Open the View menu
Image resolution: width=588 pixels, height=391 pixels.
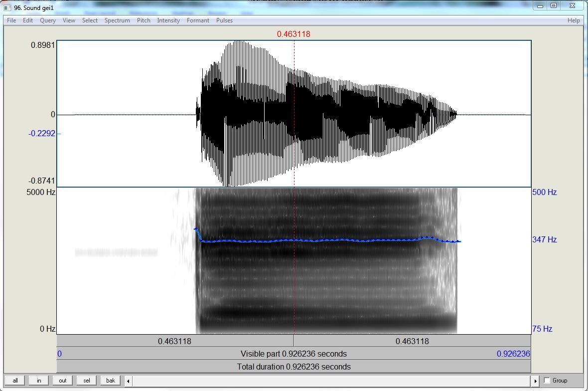[69, 20]
